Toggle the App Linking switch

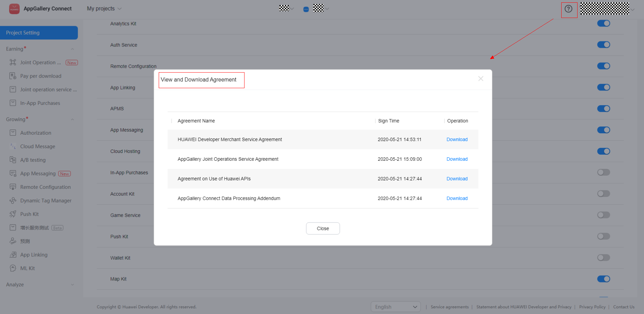click(604, 87)
